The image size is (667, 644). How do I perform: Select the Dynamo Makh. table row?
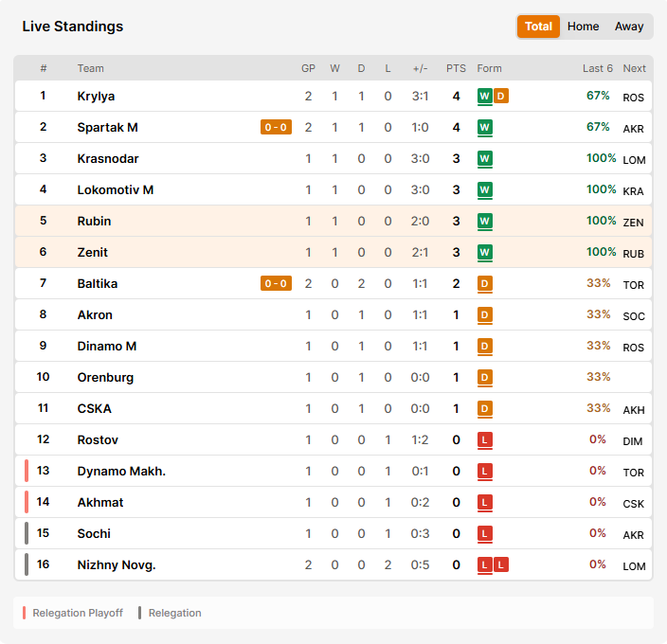click(x=333, y=471)
